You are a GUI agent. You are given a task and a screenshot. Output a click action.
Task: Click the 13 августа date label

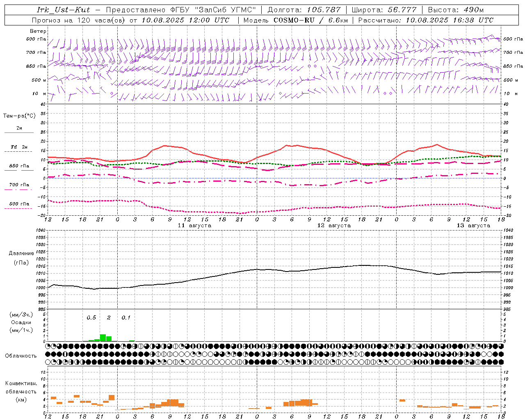[x=473, y=226]
